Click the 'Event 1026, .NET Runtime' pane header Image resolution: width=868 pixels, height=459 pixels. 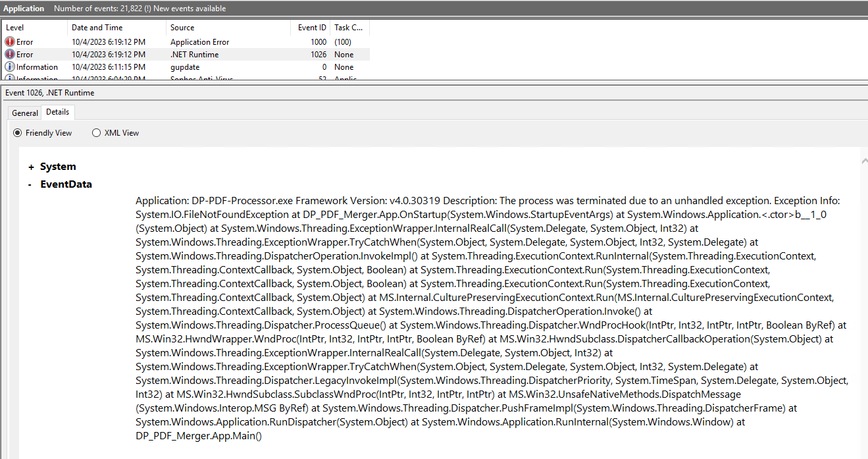50,93
